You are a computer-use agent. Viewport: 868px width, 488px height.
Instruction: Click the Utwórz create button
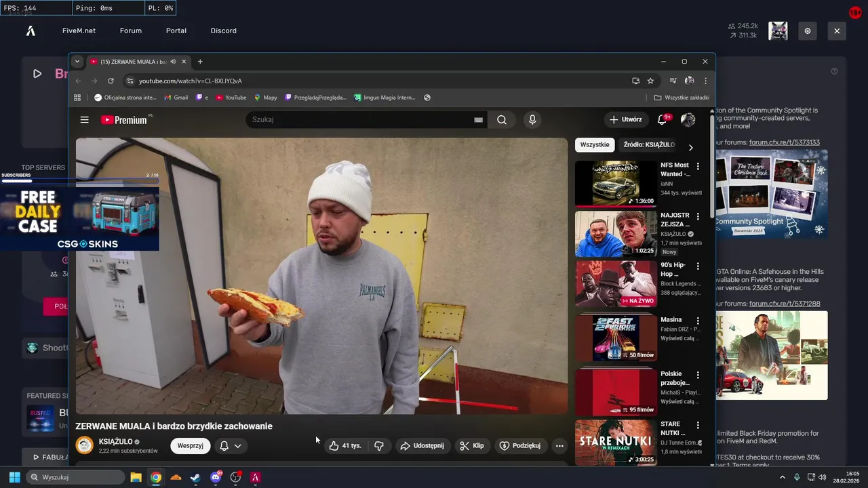pos(625,120)
